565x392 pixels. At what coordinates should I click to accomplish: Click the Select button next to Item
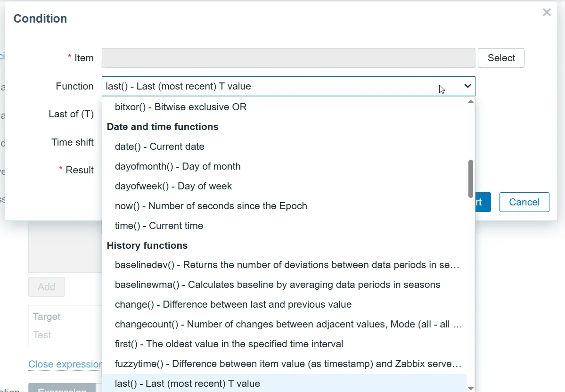[501, 58]
